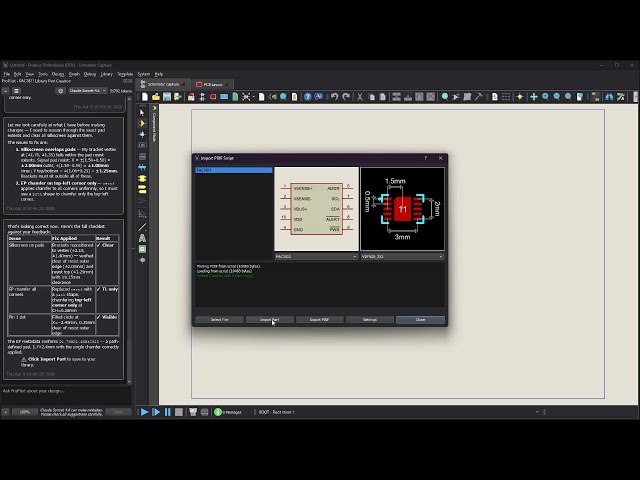Click Step simulation button
640x480 pixels.
[x=156, y=412]
